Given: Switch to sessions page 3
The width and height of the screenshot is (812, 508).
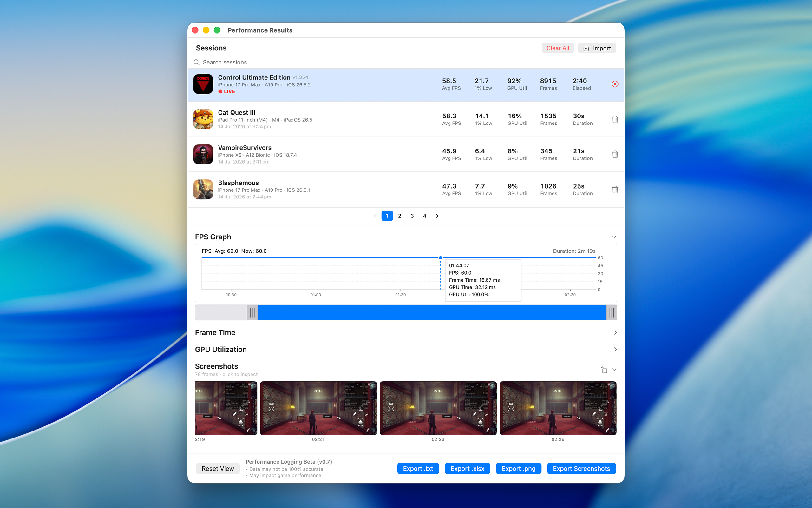Looking at the screenshot, I should click(412, 216).
